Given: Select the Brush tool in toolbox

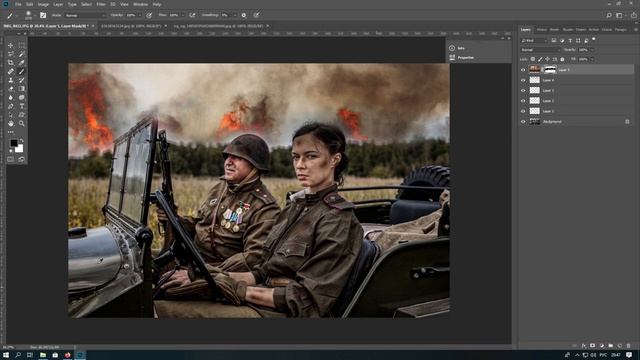Looking at the screenshot, I should tap(22, 71).
